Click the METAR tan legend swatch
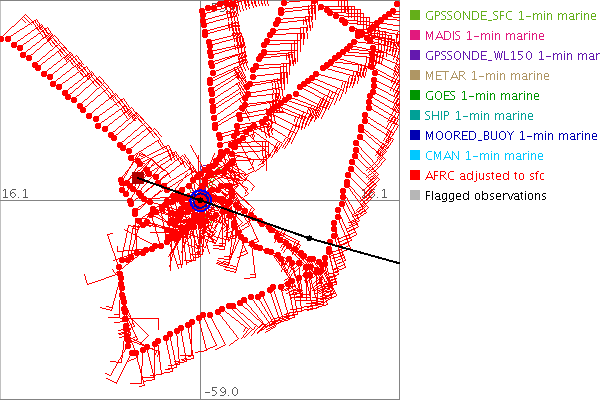The width and height of the screenshot is (600, 400). pos(415,76)
